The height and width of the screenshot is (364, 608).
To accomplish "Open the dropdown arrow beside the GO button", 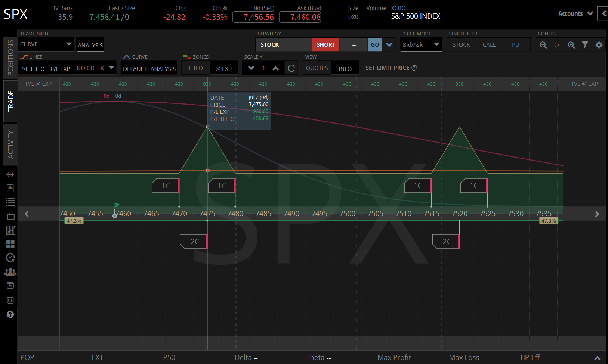I will tap(389, 45).
